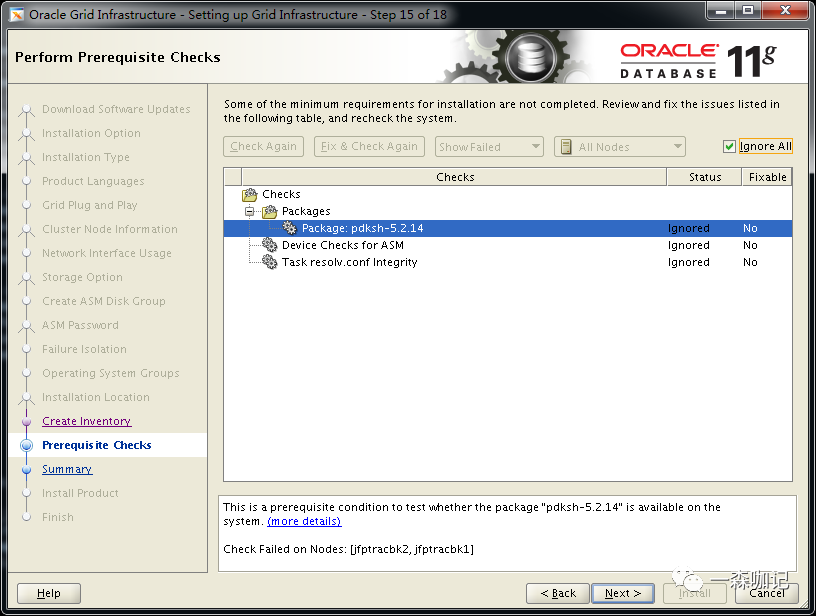Open the All Nodes dropdown
The width and height of the screenshot is (816, 616).
pos(620,147)
